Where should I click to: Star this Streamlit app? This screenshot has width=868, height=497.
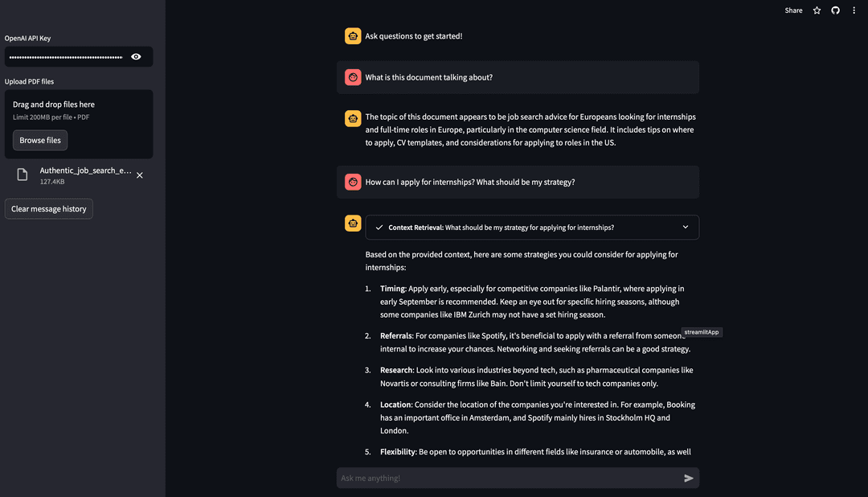pyautogui.click(x=816, y=10)
